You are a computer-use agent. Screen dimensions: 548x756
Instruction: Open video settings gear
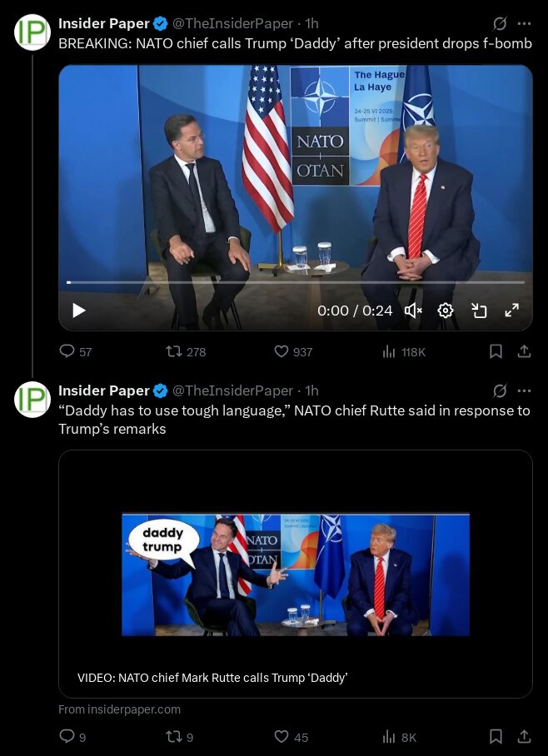tap(446, 311)
